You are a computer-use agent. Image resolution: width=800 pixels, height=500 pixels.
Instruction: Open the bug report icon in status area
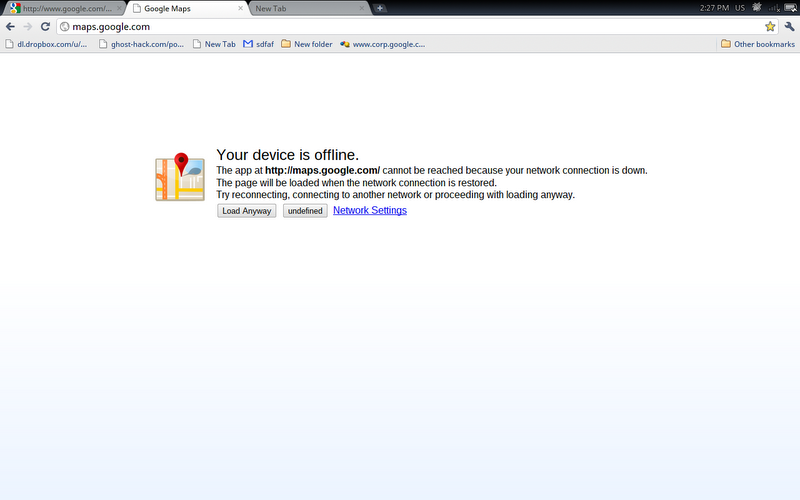point(757,8)
